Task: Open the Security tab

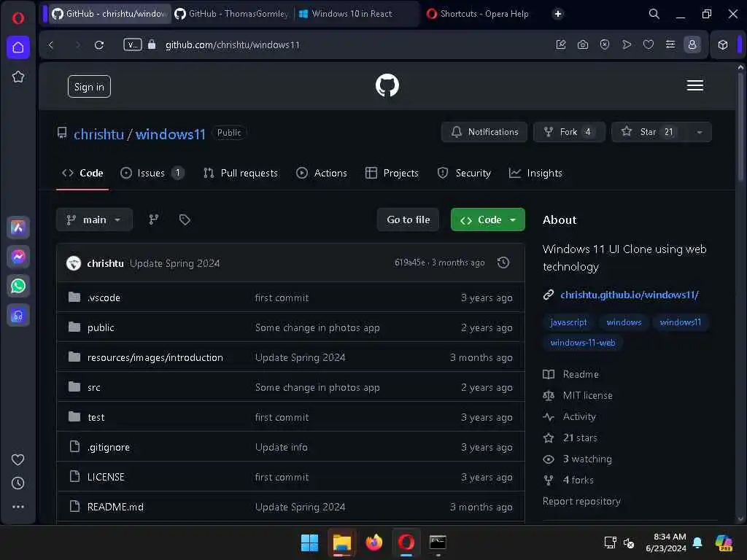Action: click(x=464, y=173)
